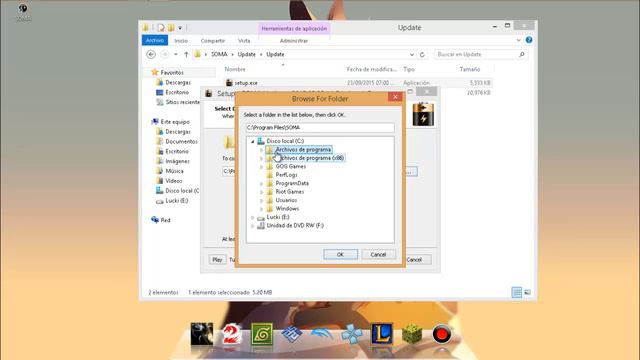Sort by Tamaño column header
The height and width of the screenshot is (360, 640).
(x=470, y=69)
